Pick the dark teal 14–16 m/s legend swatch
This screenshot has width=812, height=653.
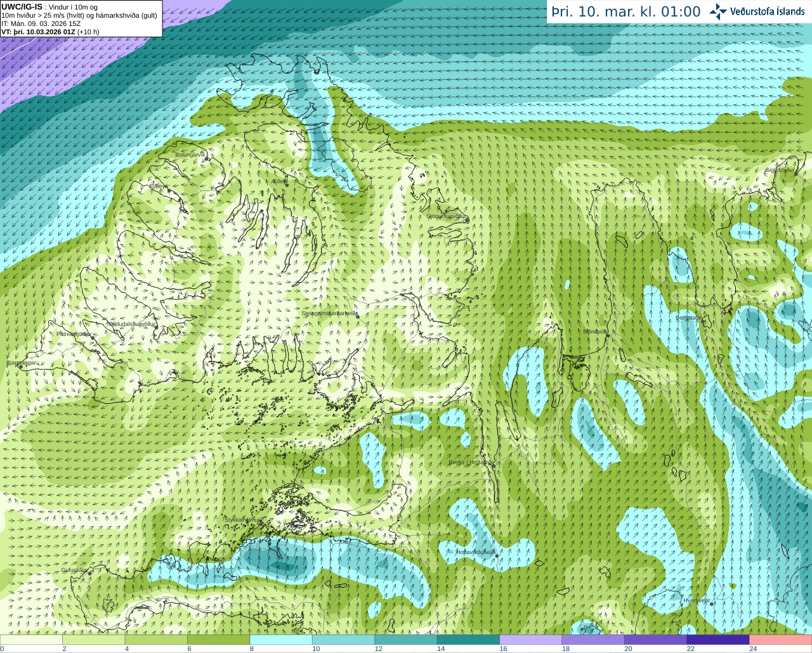(x=469, y=639)
